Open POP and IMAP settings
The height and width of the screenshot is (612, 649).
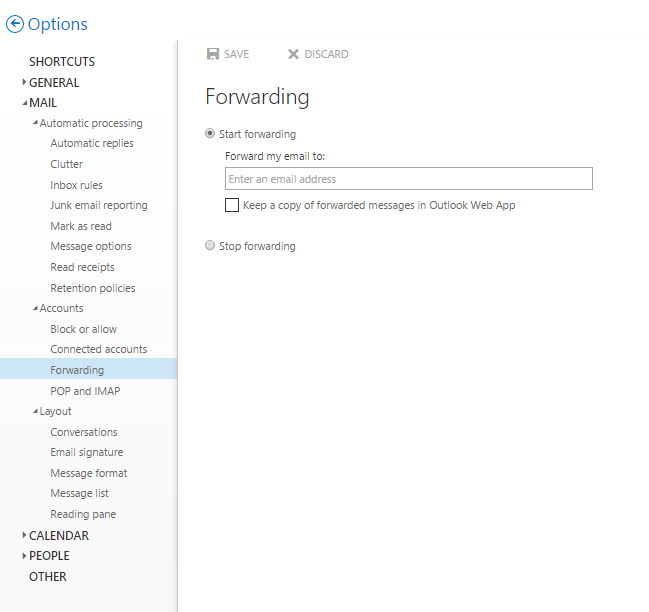pyautogui.click(x=85, y=391)
